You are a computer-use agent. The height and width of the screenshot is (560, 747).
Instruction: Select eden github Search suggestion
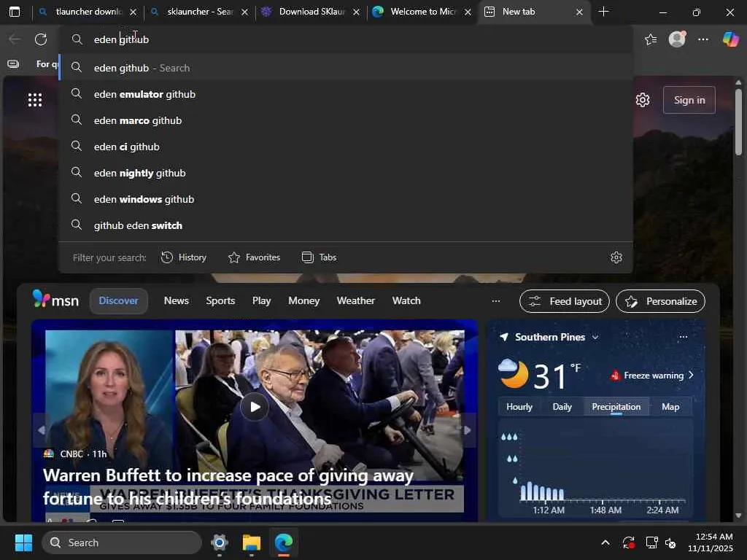pos(346,68)
